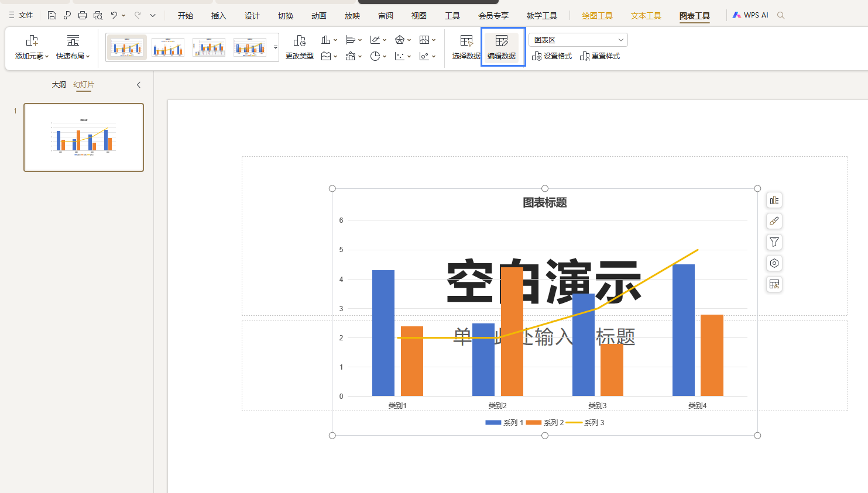Click the 编辑数据 edit data button

pos(502,47)
